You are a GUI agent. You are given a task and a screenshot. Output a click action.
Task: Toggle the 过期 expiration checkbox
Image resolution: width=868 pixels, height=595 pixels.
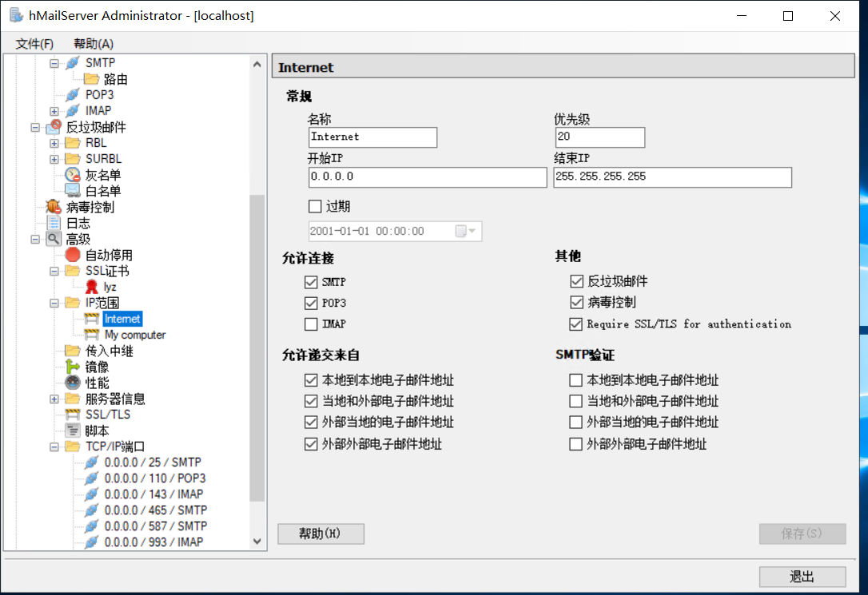[x=314, y=206]
